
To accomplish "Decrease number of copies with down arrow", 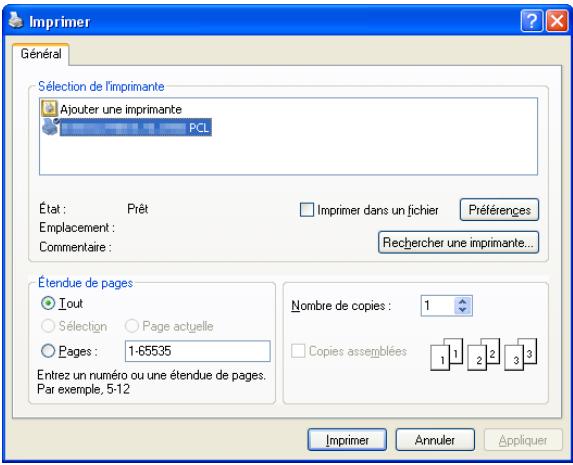I will (463, 310).
